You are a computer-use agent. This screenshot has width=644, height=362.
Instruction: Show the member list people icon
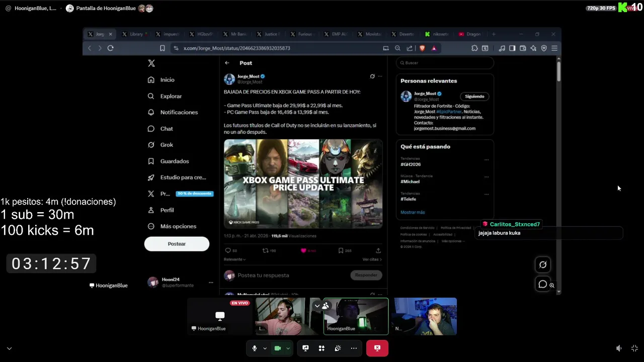coord(326,306)
